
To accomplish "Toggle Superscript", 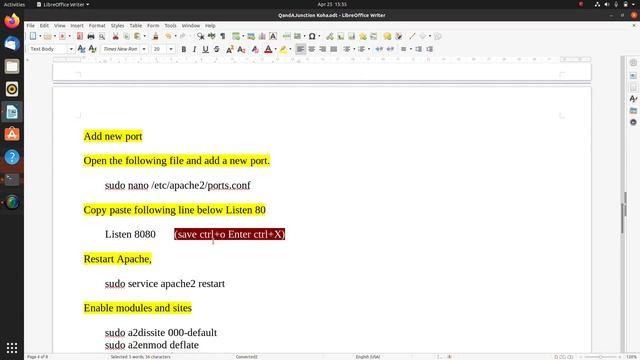I will 230,49.
